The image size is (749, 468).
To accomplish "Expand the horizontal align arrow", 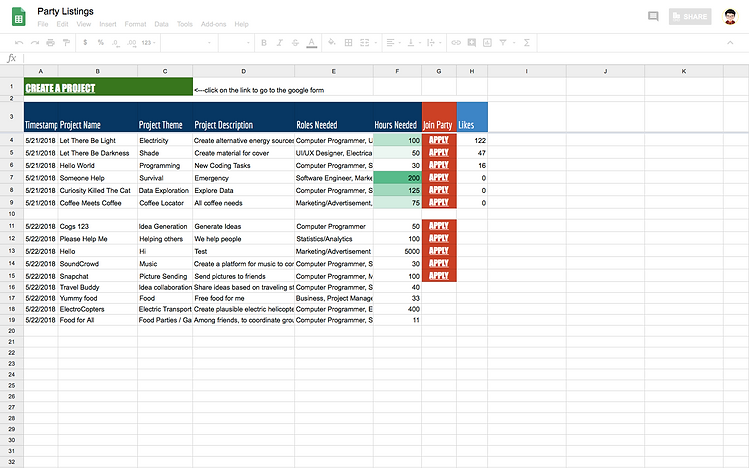I will pos(399,43).
